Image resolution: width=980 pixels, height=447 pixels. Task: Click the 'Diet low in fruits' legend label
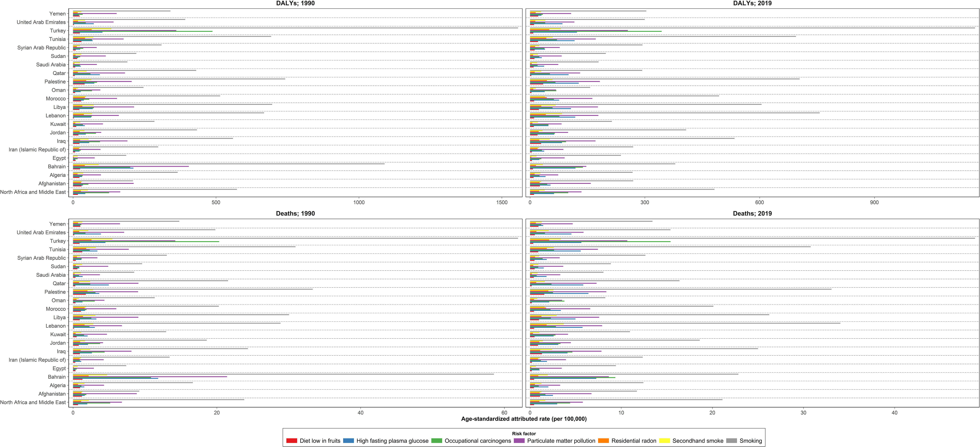click(x=320, y=441)
